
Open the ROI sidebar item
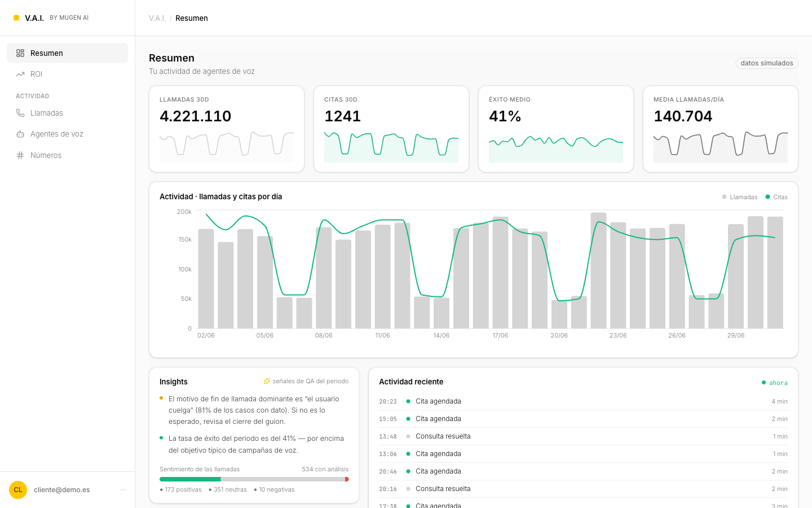point(67,74)
